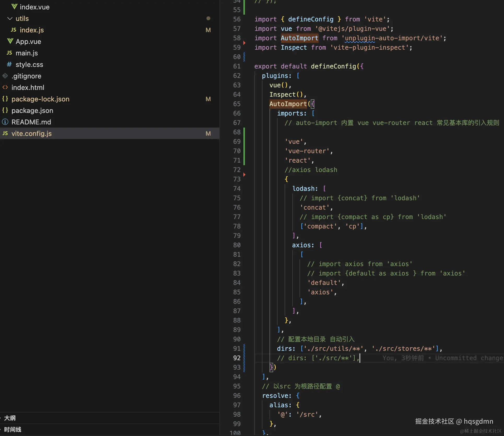504x436 pixels.
Task: Click the git icon beside .gitignore
Action: tap(5, 76)
